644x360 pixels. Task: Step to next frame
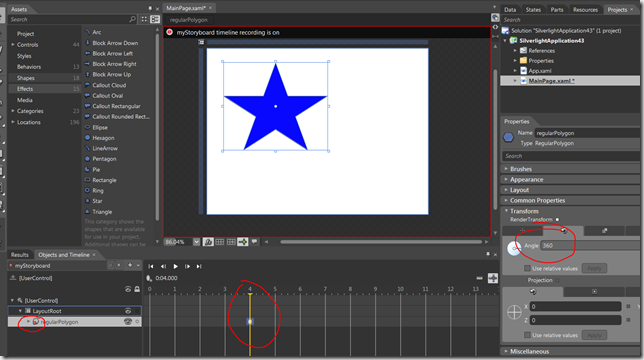tap(187, 266)
